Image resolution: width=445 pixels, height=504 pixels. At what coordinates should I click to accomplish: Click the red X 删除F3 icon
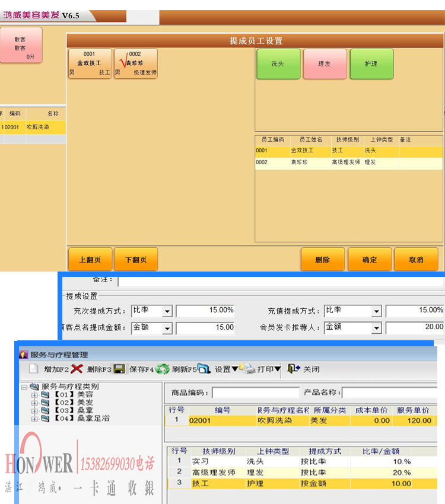click(77, 369)
